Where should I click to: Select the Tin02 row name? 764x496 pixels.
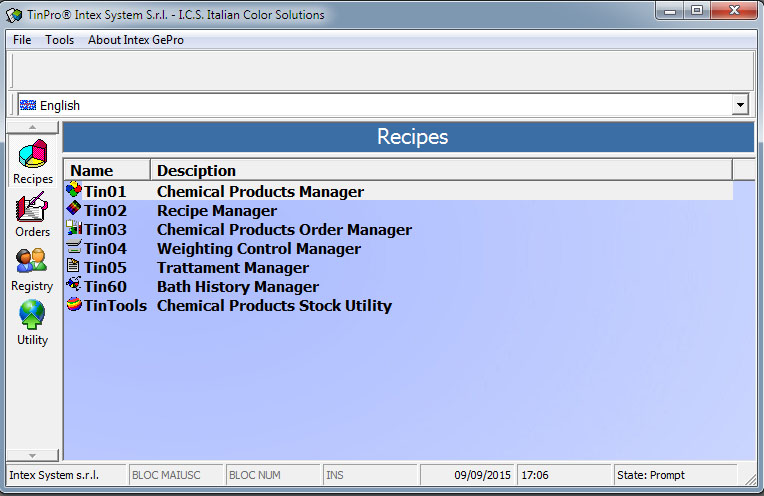pyautogui.click(x=105, y=210)
